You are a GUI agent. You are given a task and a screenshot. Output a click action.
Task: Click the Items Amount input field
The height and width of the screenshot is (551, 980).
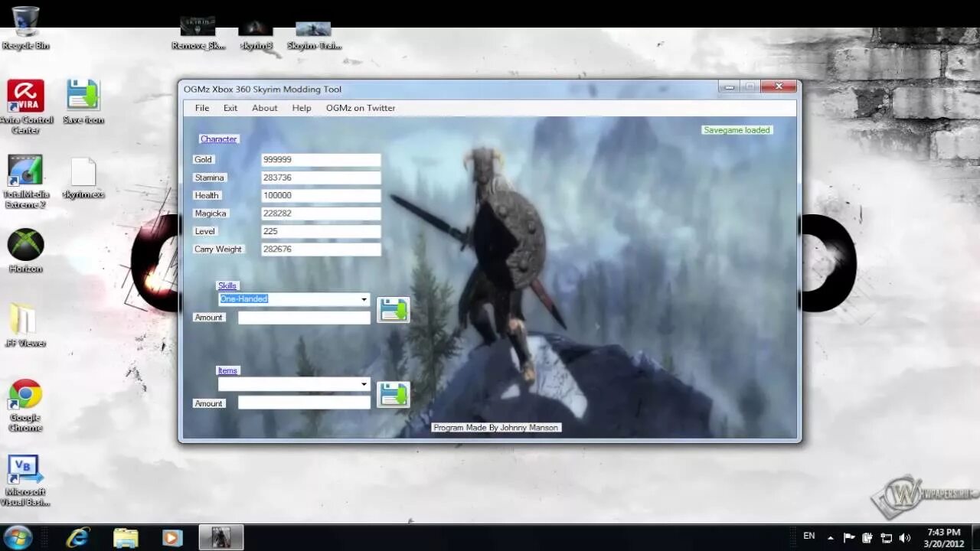tap(304, 403)
